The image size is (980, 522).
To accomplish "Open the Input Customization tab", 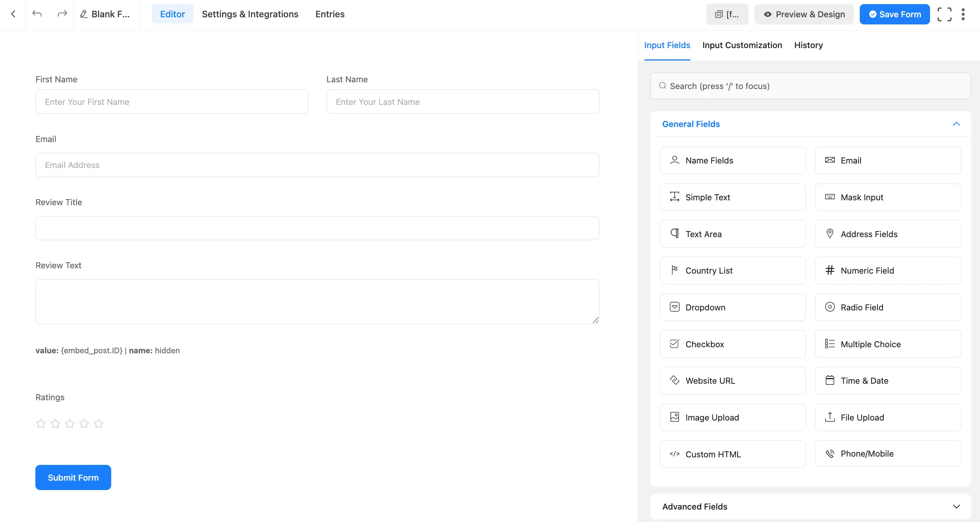I will [742, 45].
